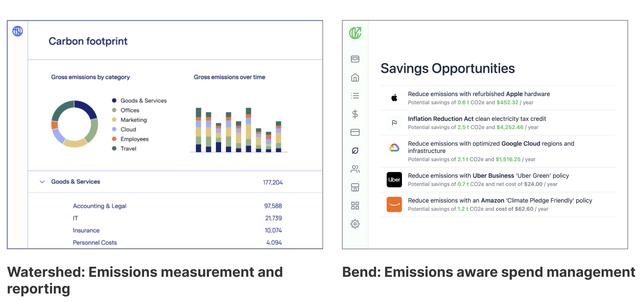Open the Inflation Reduction Act tax credit
This screenshot has width=644, height=302.
point(477,119)
